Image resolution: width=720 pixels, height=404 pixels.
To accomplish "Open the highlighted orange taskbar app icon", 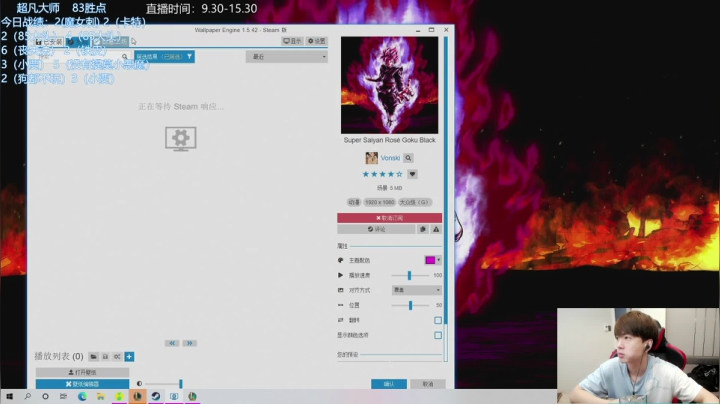I will [x=137, y=396].
